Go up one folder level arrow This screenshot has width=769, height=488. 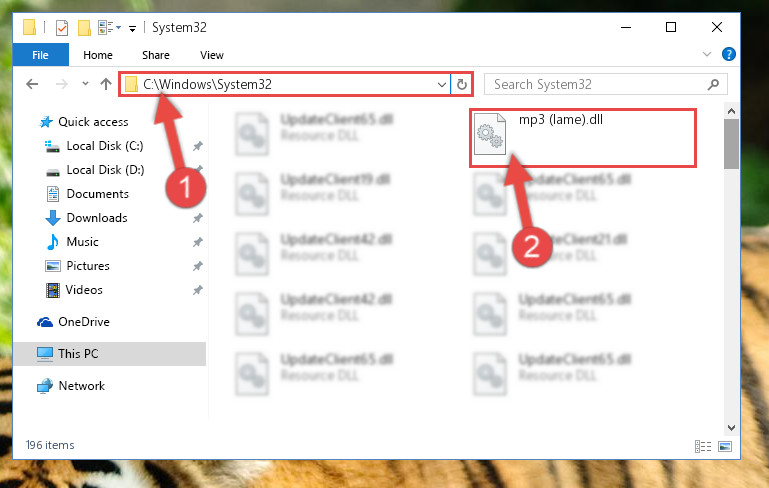click(x=105, y=84)
